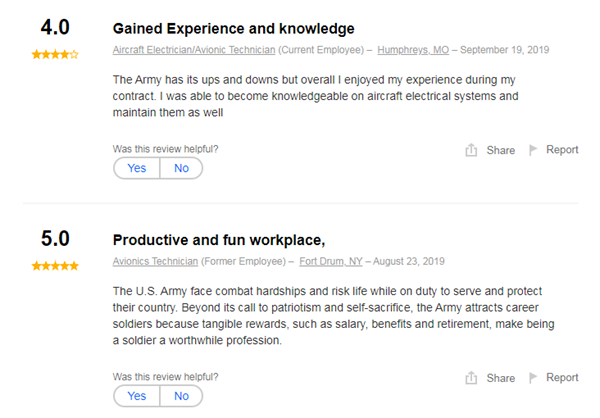Click the Report text on the second review
The width and height of the screenshot is (600, 418).
pyautogui.click(x=562, y=378)
